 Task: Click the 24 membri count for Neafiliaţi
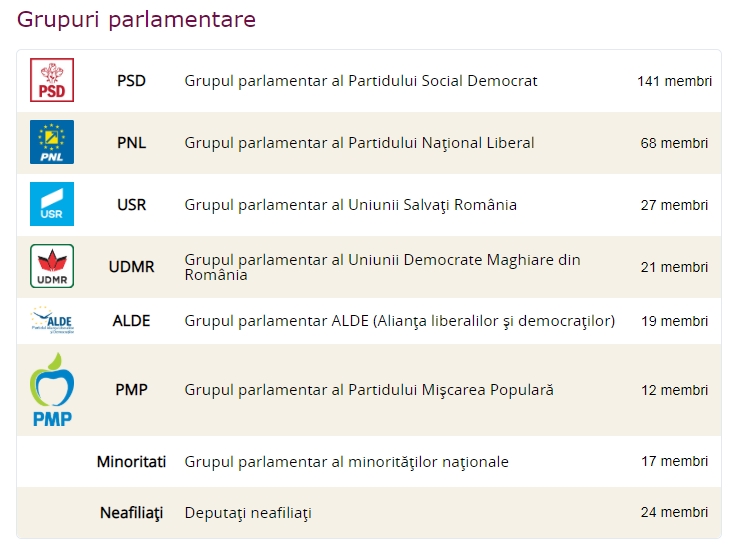click(674, 512)
